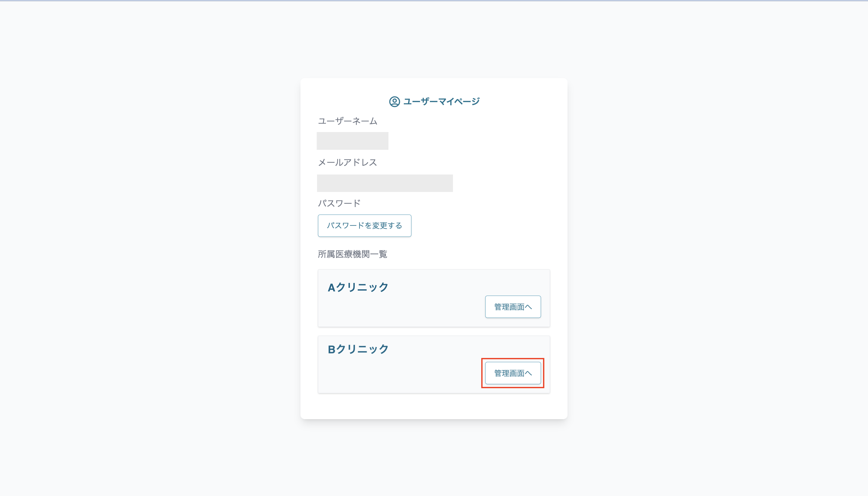Click the gray username value field
This screenshot has width=868, height=496.
[x=352, y=141]
